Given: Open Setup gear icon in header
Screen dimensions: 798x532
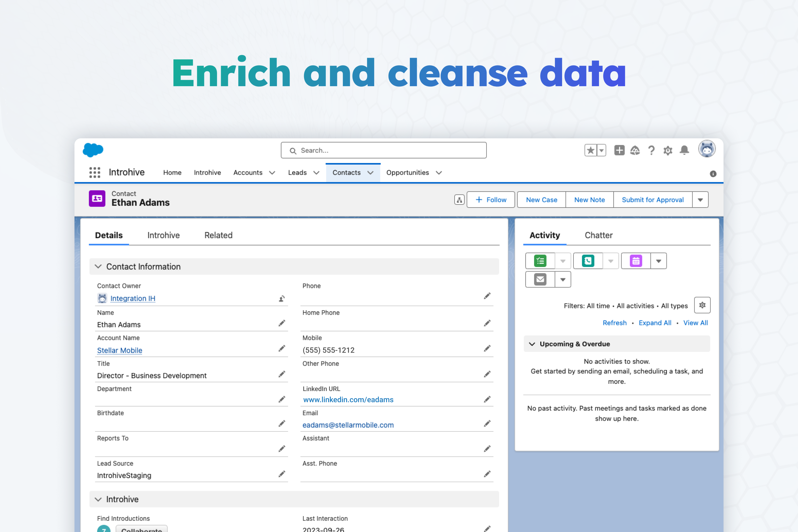Looking at the screenshot, I should 668,150.
